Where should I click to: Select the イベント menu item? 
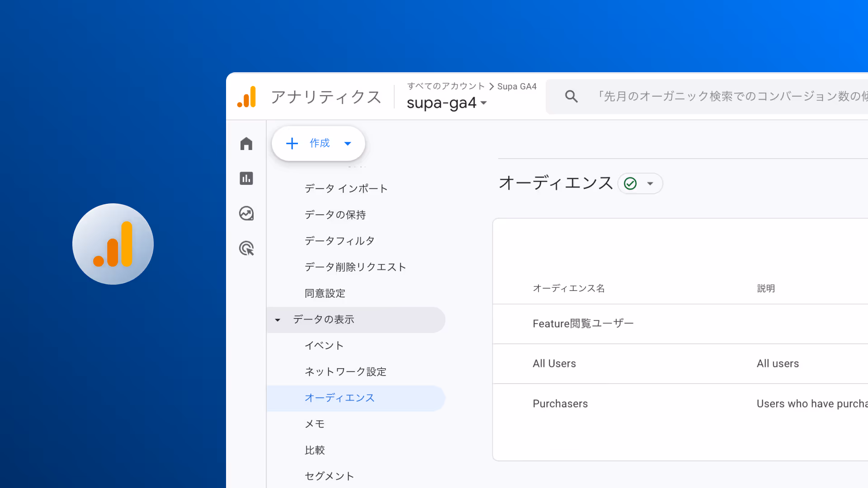(x=324, y=346)
